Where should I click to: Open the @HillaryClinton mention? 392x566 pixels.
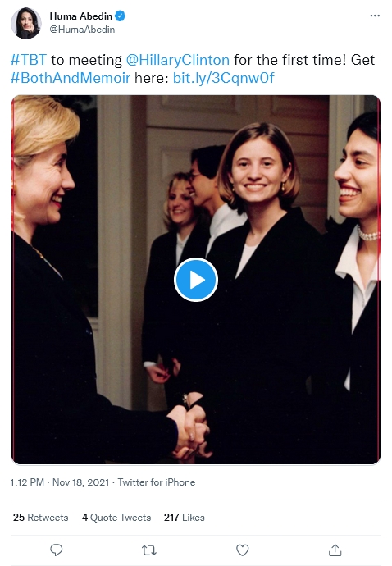[178, 60]
